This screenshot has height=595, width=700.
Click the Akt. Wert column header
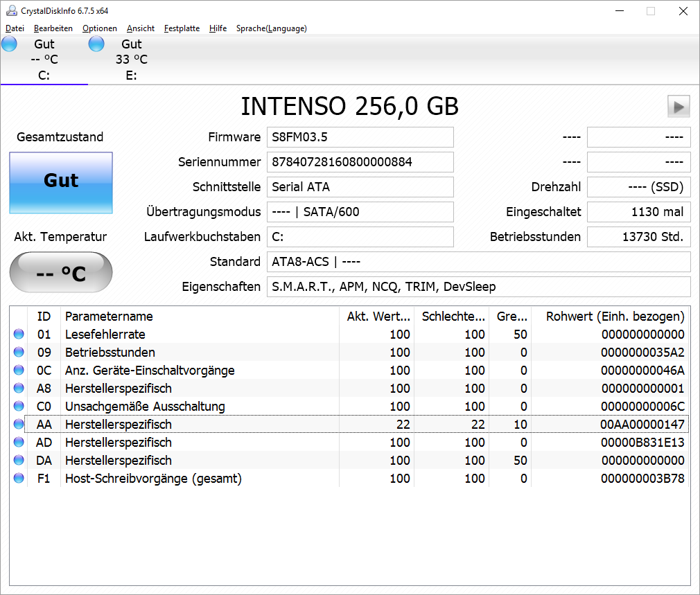pyautogui.click(x=377, y=317)
